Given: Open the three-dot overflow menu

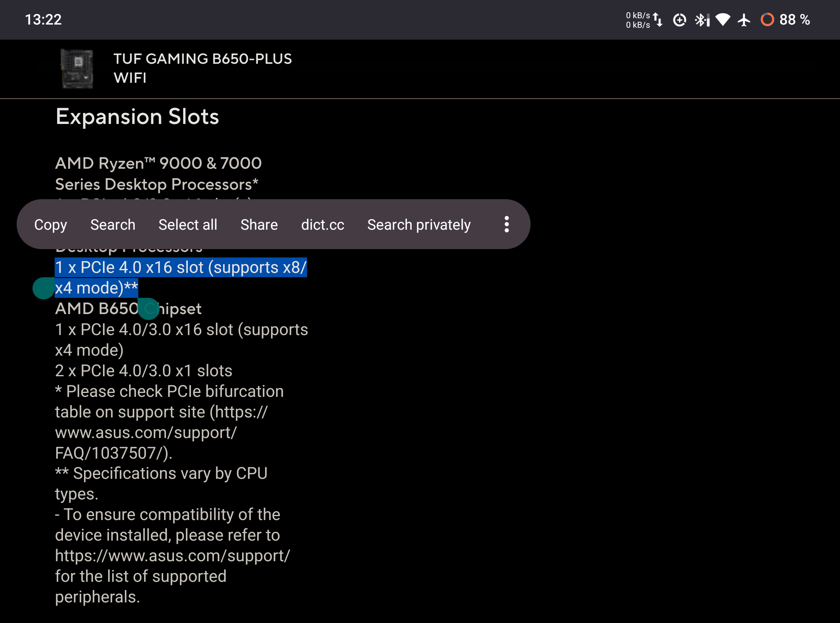Looking at the screenshot, I should (x=506, y=224).
